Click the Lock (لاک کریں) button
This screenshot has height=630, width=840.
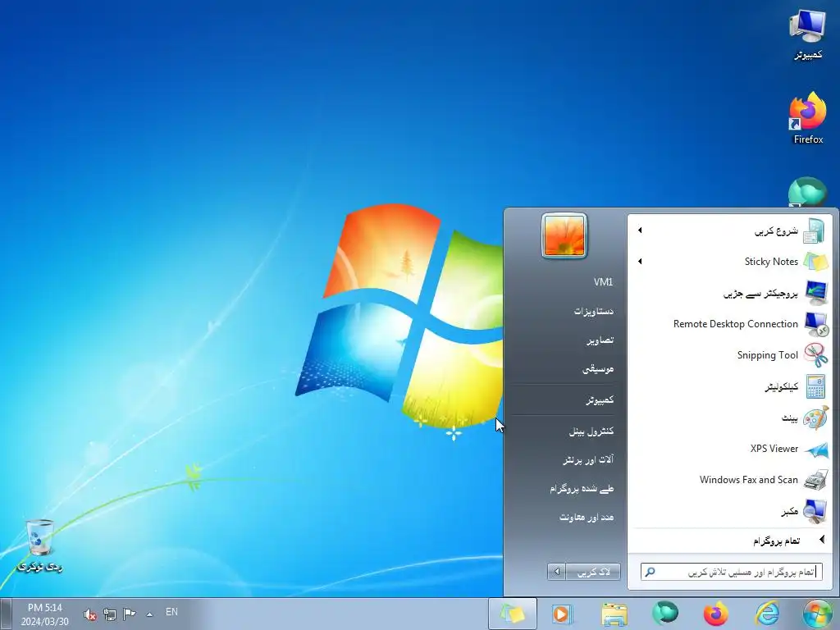pos(593,572)
